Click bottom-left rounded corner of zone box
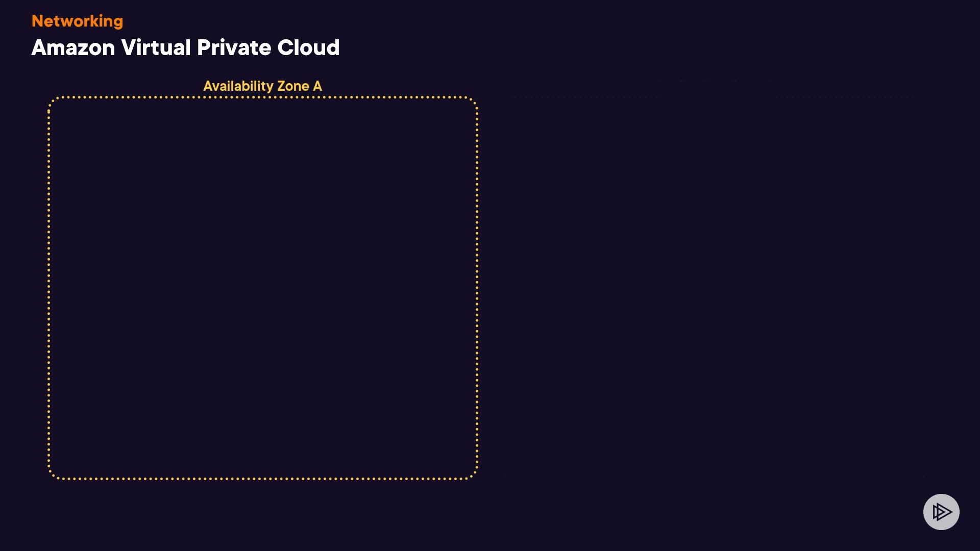Viewport: 980px width, 551px height. [52, 475]
